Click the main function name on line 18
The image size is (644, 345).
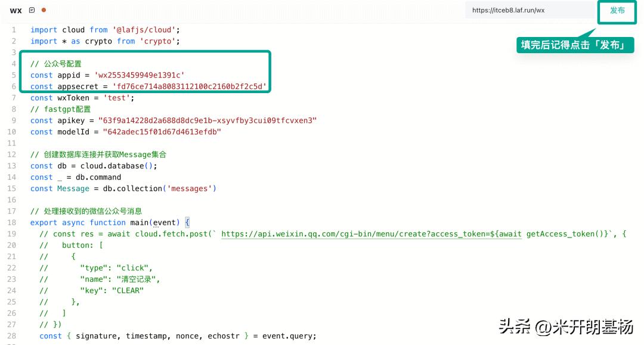click(139, 223)
